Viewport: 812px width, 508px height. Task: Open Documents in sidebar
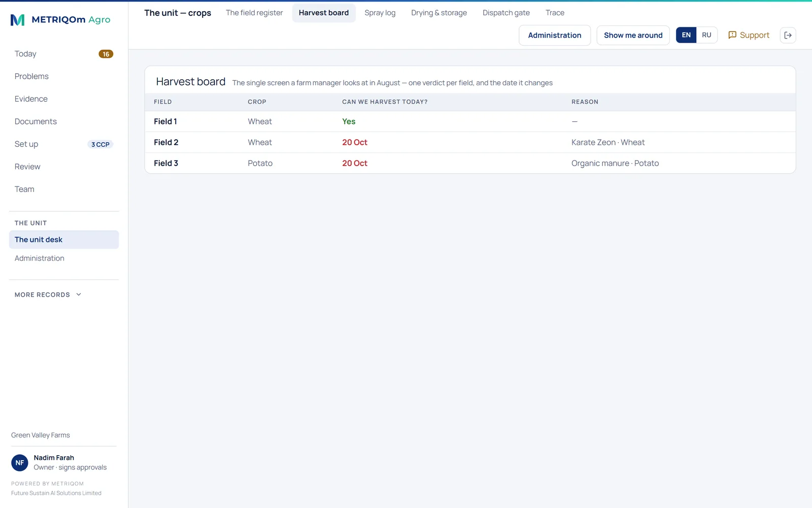(x=64, y=121)
